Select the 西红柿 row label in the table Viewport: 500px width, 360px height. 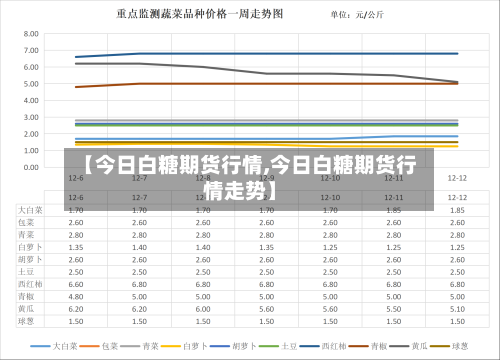coord(30,284)
